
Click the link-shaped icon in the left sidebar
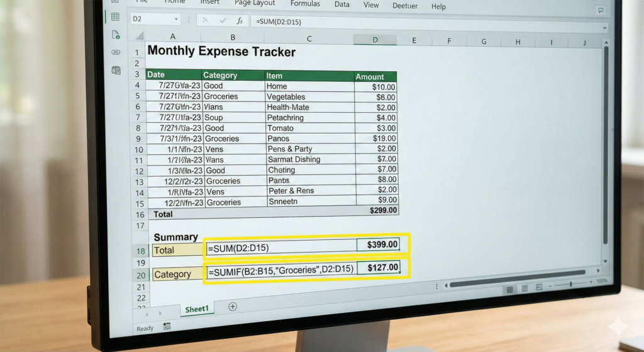point(116,52)
